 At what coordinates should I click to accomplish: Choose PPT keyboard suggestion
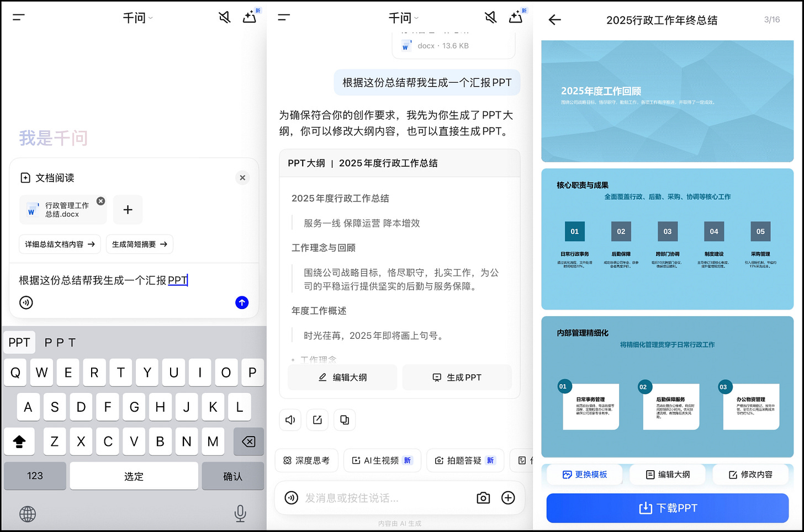click(x=19, y=343)
